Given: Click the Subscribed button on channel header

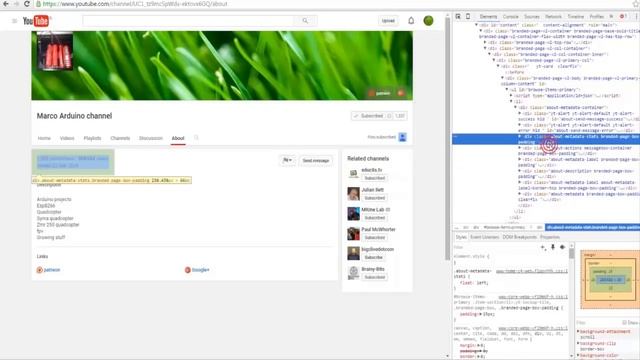Looking at the screenshot, I should click(x=369, y=116).
